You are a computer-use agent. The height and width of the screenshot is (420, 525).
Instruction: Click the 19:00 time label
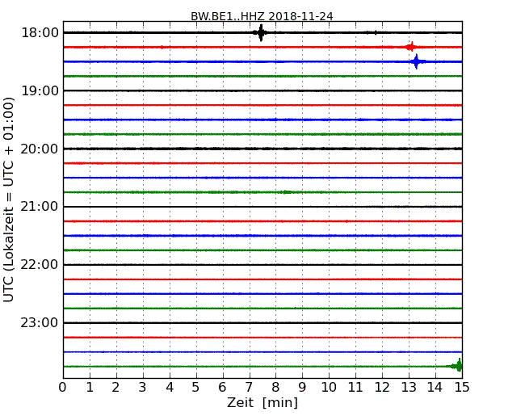click(40, 90)
